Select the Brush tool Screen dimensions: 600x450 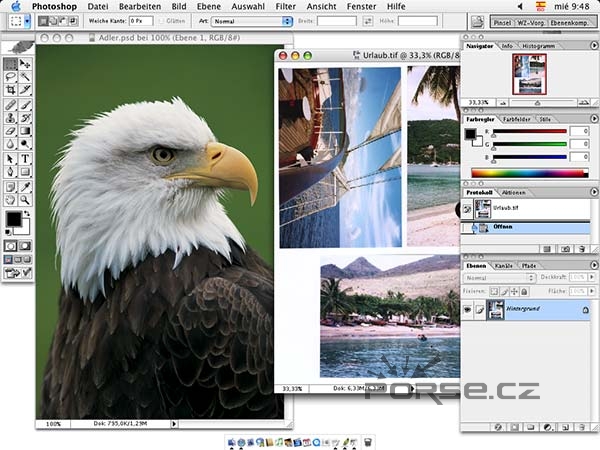[x=25, y=104]
